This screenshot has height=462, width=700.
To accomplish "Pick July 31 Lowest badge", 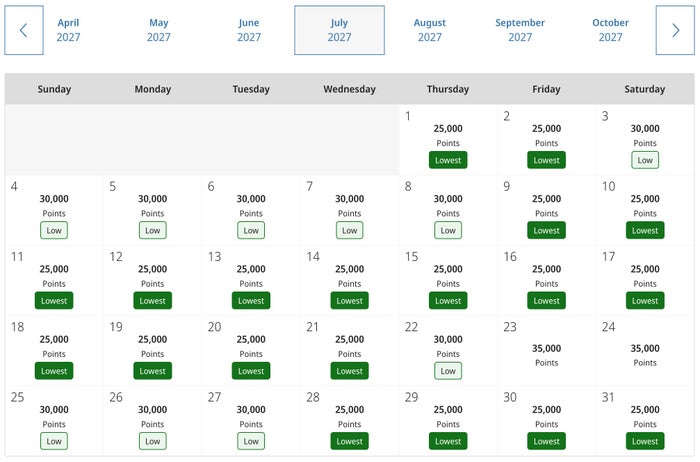I will (645, 441).
